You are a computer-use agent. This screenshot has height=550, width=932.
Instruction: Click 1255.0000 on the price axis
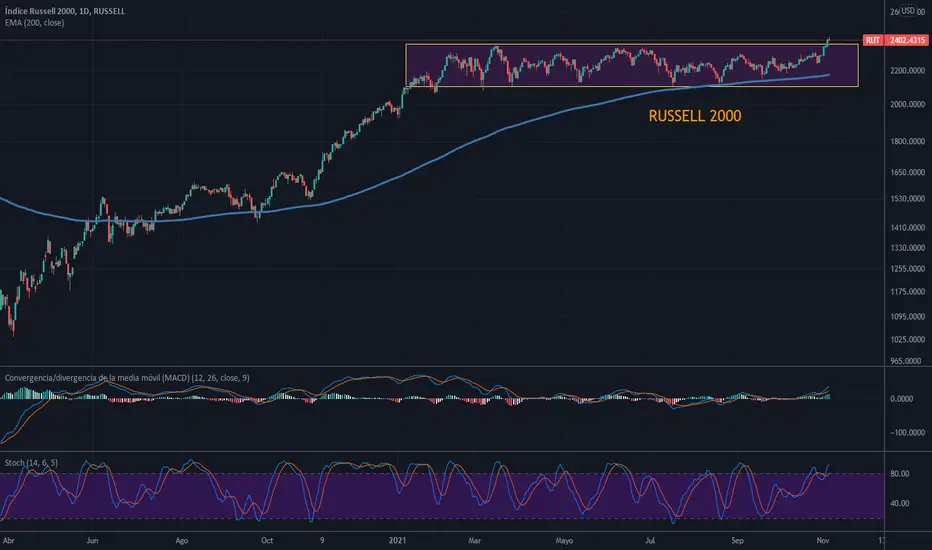907,269
